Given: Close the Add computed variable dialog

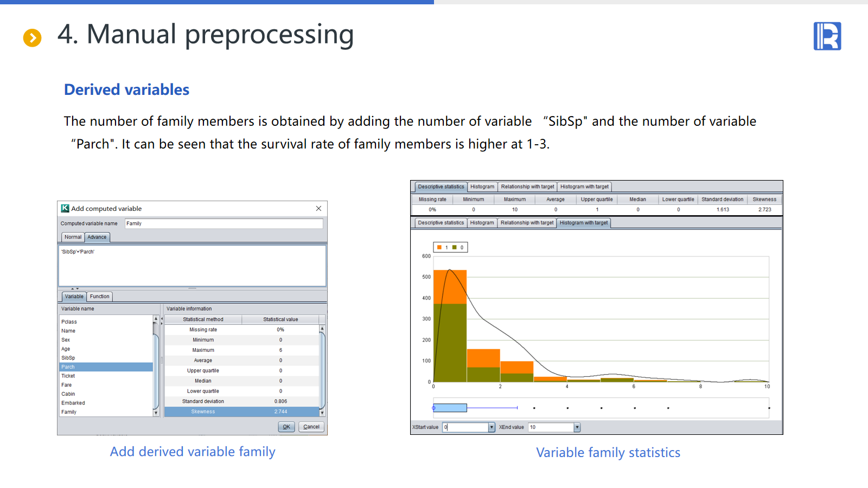Looking at the screenshot, I should pos(318,208).
